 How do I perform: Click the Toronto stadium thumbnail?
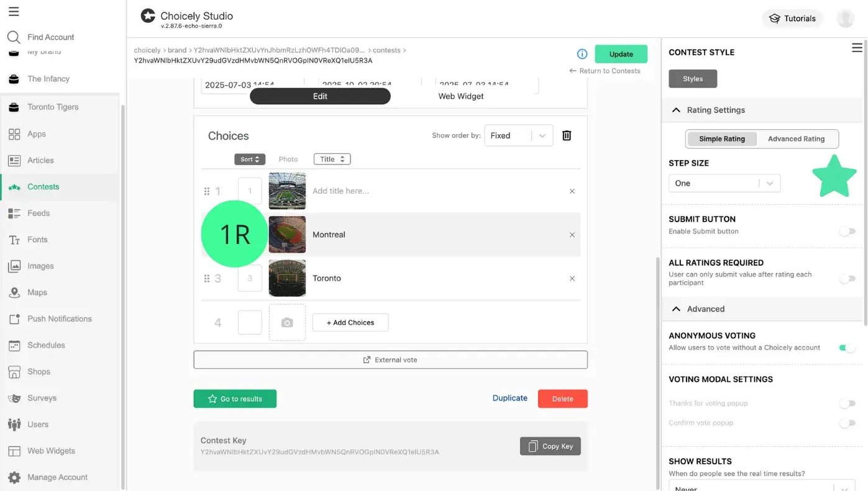(x=287, y=278)
